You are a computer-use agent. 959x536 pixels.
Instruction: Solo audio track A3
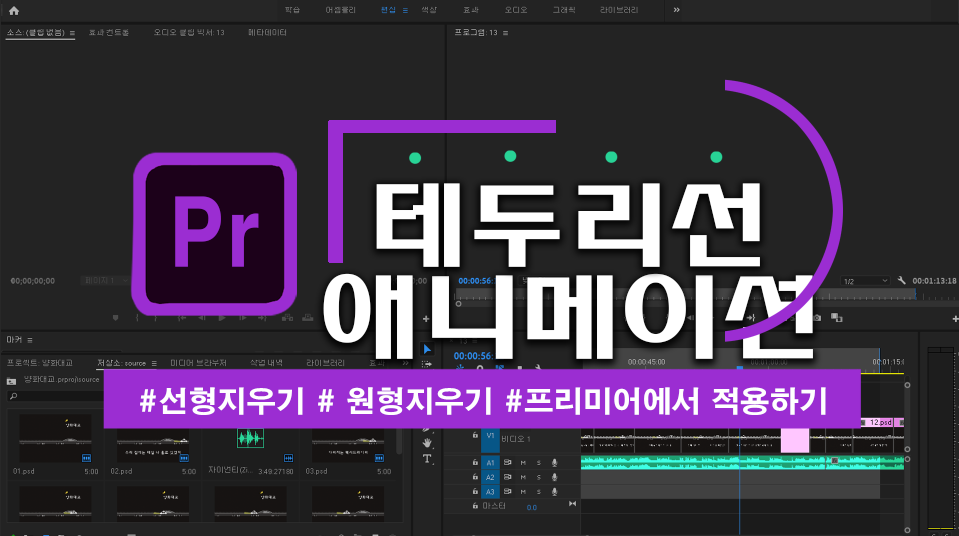coord(539,491)
